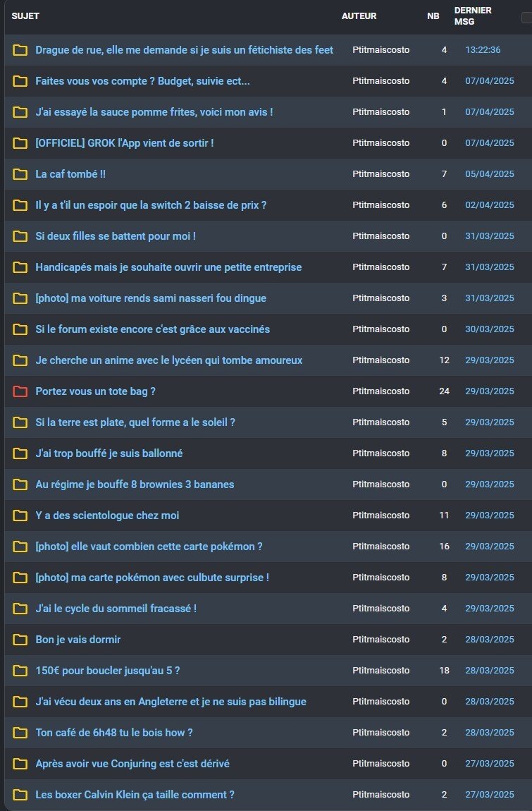The image size is (532, 811).
Task: Open the pokémon card value topic
Action: tap(149, 547)
